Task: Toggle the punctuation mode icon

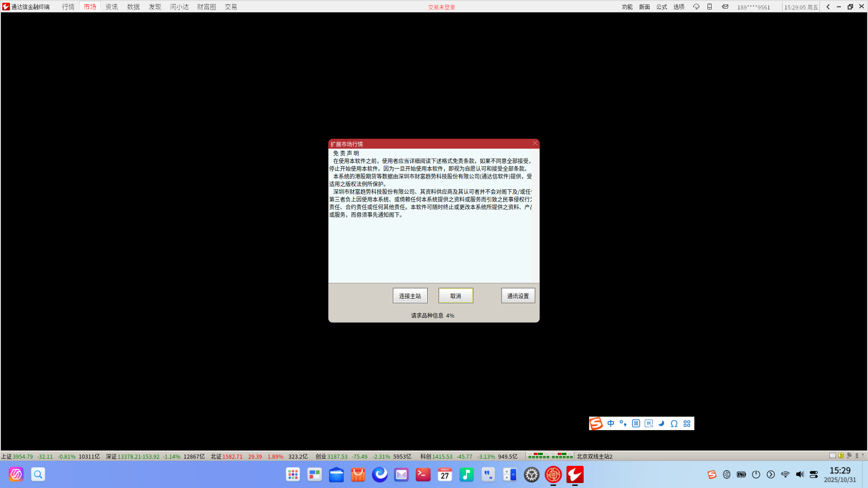Action: click(x=623, y=423)
